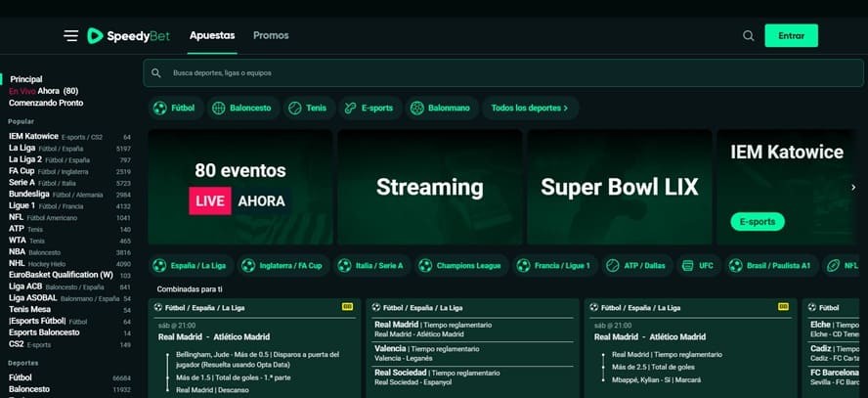Open Fútbol under Deportes section
Viewport: 868px width, 398px height.
(69, 377)
